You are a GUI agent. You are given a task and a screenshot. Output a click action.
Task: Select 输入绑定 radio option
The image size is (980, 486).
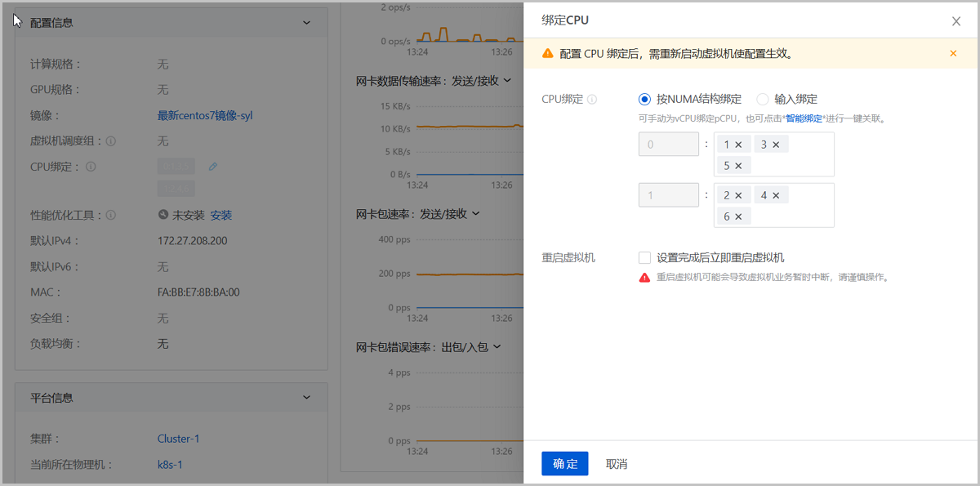(763, 100)
